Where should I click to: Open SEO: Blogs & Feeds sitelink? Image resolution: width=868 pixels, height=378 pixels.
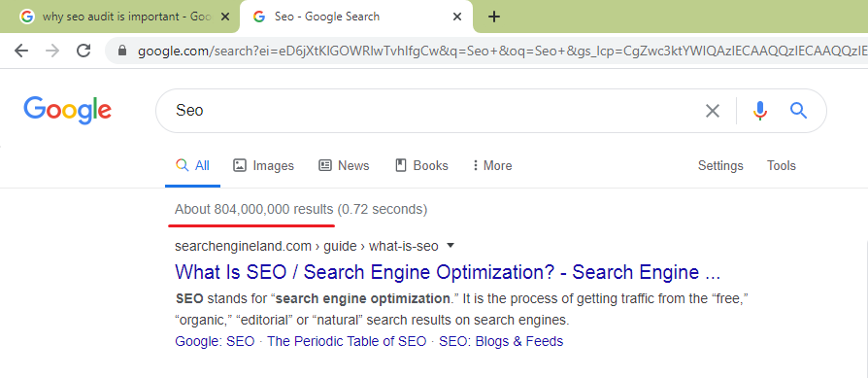(x=501, y=341)
